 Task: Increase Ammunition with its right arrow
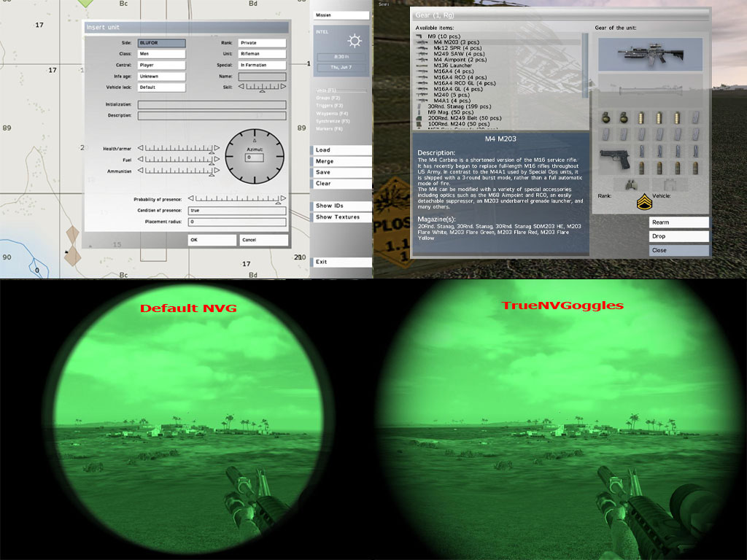(217, 171)
